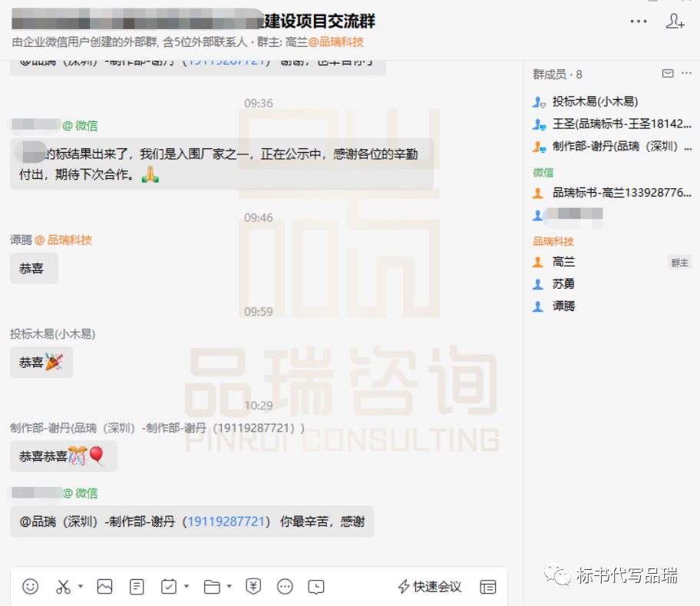Select member 苏勇 in 品瑞科技 section
700x606 pixels.
pyautogui.click(x=563, y=283)
